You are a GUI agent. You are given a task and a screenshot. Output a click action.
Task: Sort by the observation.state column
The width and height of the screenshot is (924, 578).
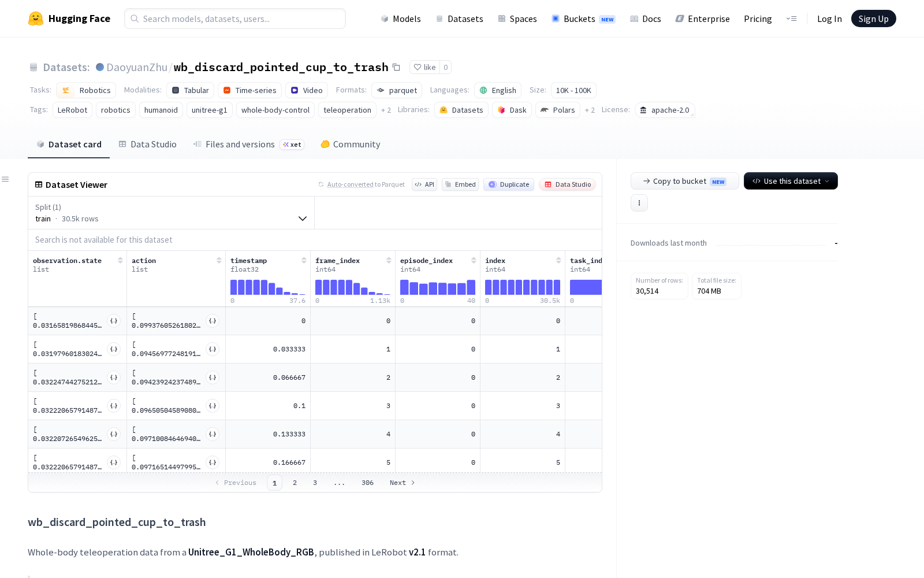(120, 261)
